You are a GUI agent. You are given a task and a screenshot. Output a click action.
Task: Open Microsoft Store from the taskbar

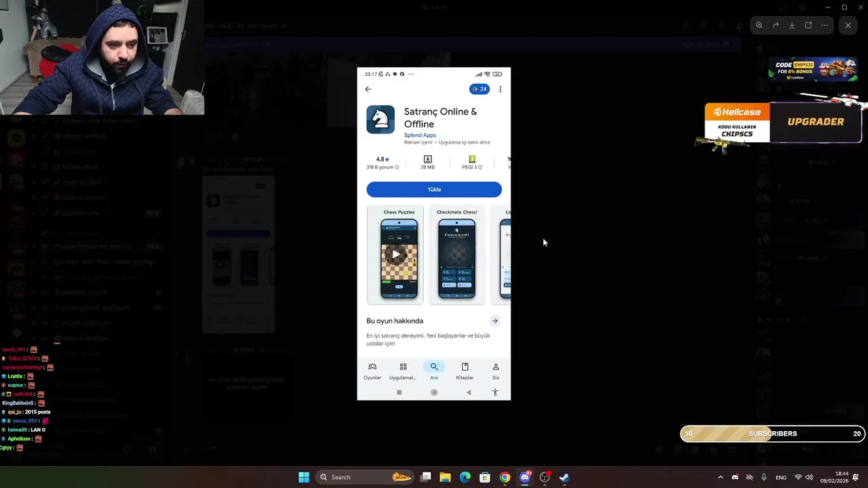point(485,477)
